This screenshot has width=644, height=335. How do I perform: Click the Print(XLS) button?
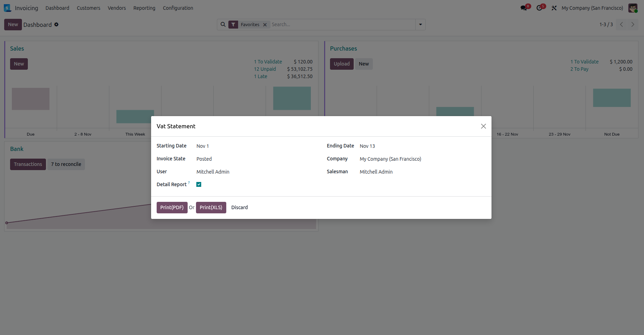pyautogui.click(x=211, y=207)
